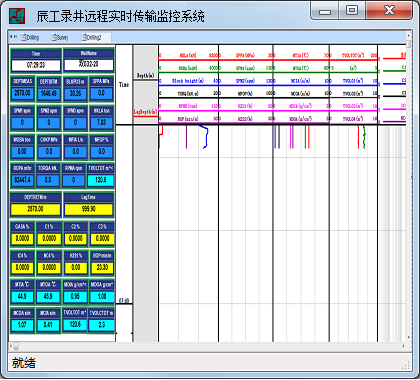Viewport: 420px width, 380px height.
Task: Click the Drilling2 tab icon
Action: point(84,37)
